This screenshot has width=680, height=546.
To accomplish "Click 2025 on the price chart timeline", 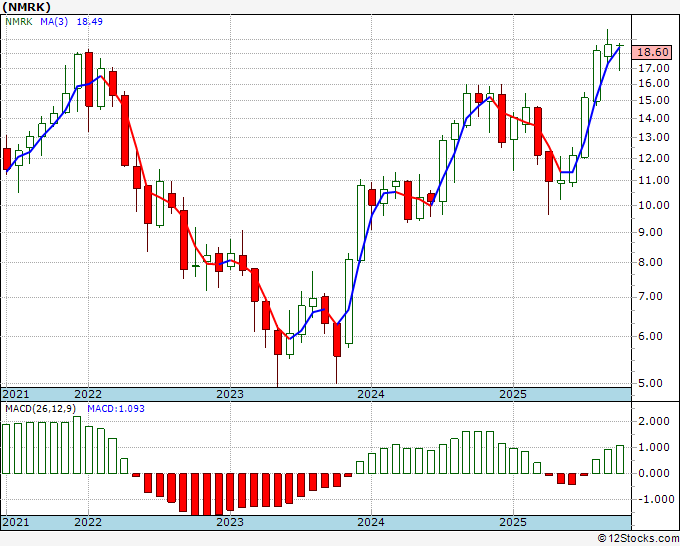I will [513, 394].
